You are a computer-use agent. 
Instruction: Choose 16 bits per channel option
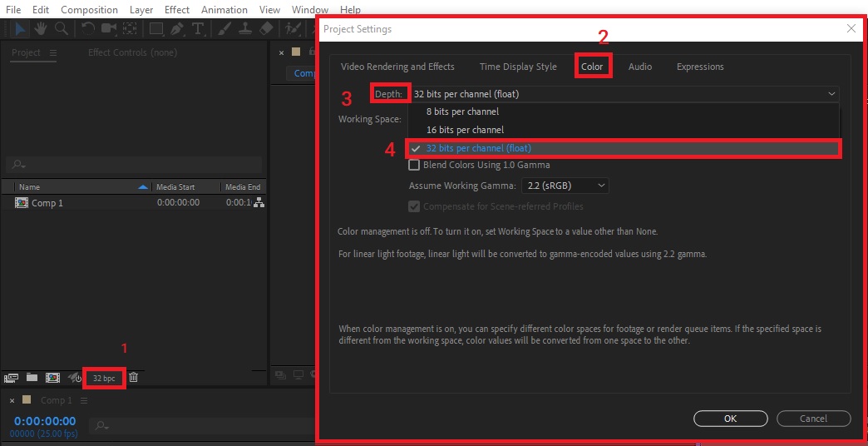click(465, 130)
